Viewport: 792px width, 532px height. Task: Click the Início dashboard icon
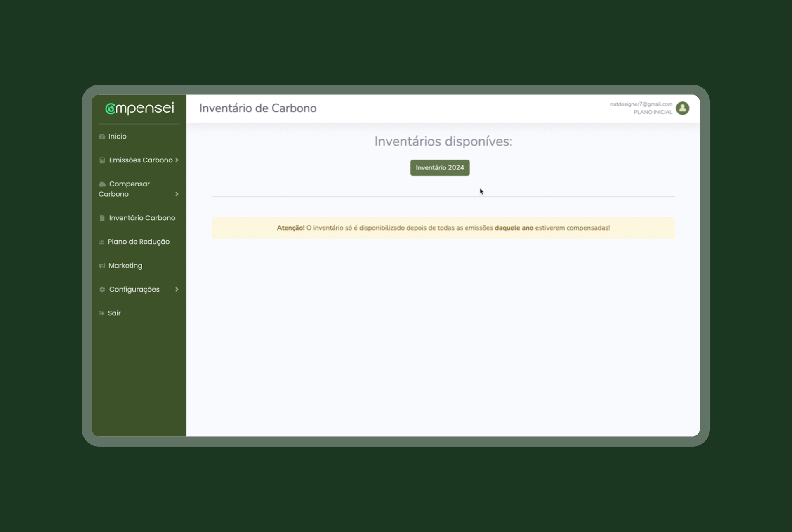point(102,137)
